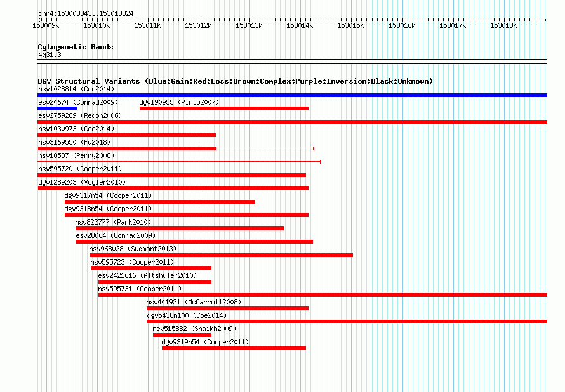This screenshot has width=565, height=392.
Task: Select the red esv2759289 loss bar
Action: tap(292, 122)
